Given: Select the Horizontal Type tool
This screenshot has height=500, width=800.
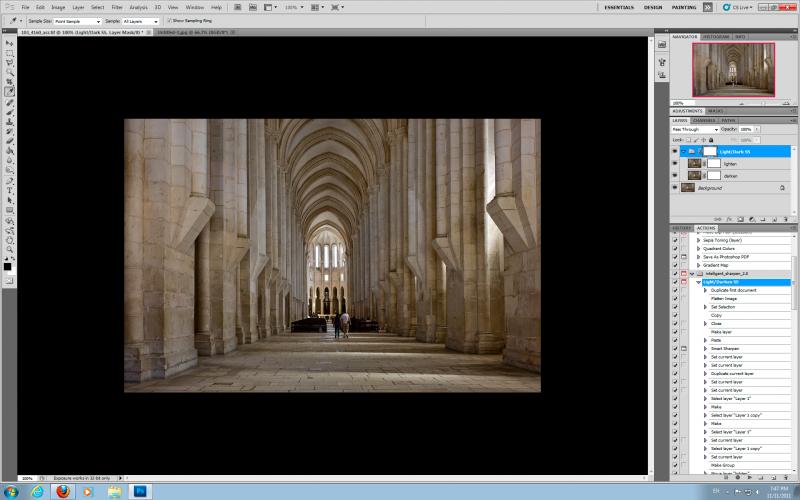Looking at the screenshot, I should (x=9, y=191).
